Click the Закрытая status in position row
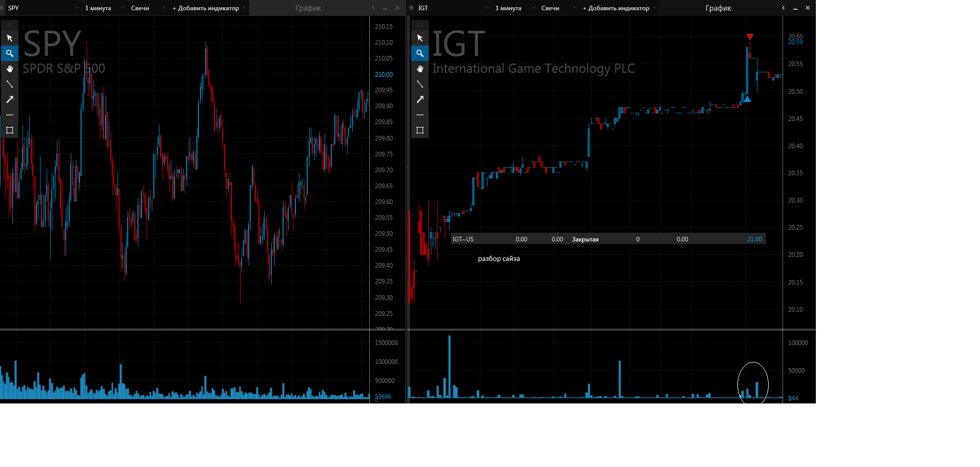The image size is (980, 467). (x=585, y=239)
